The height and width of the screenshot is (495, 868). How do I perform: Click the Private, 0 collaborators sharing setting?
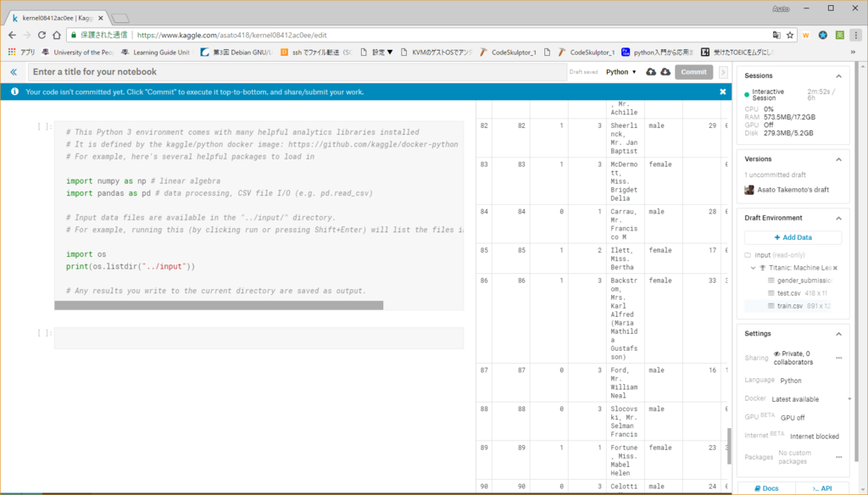(793, 359)
